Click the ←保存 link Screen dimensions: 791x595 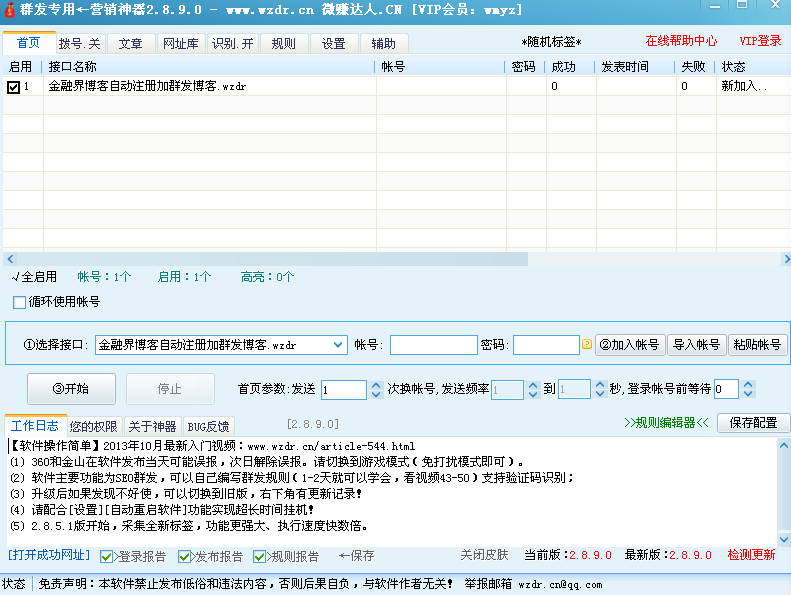357,556
